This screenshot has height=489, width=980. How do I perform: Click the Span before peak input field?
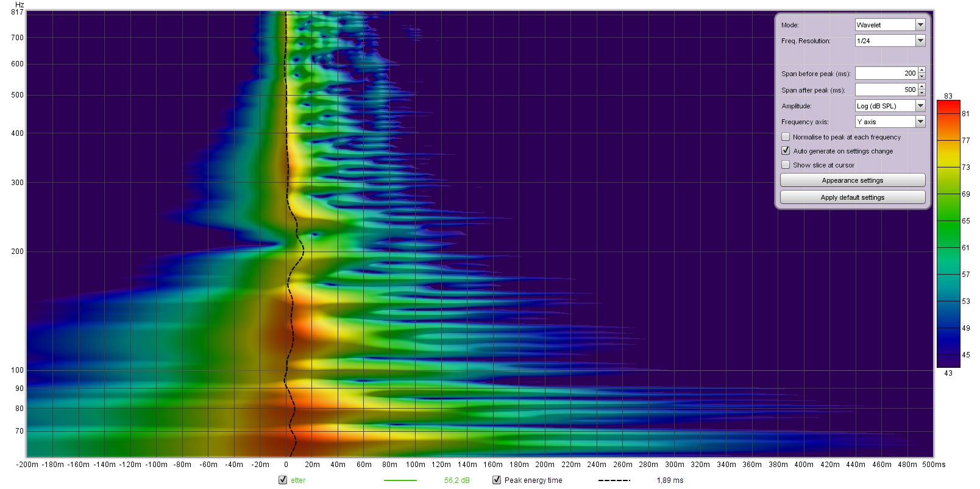pos(886,73)
